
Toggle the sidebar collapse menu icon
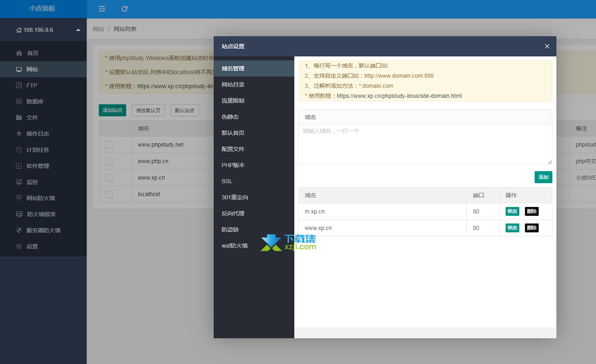[x=102, y=9]
